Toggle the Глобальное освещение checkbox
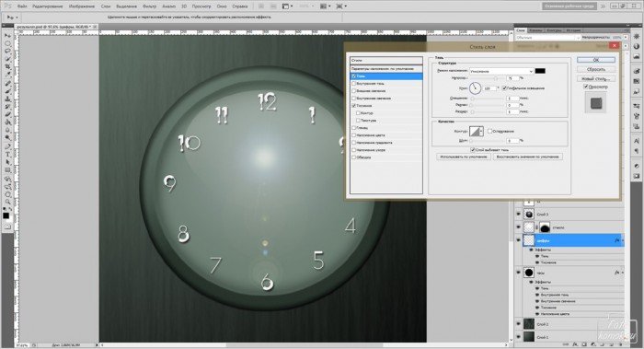This screenshot has height=349, width=644. pyautogui.click(x=504, y=88)
